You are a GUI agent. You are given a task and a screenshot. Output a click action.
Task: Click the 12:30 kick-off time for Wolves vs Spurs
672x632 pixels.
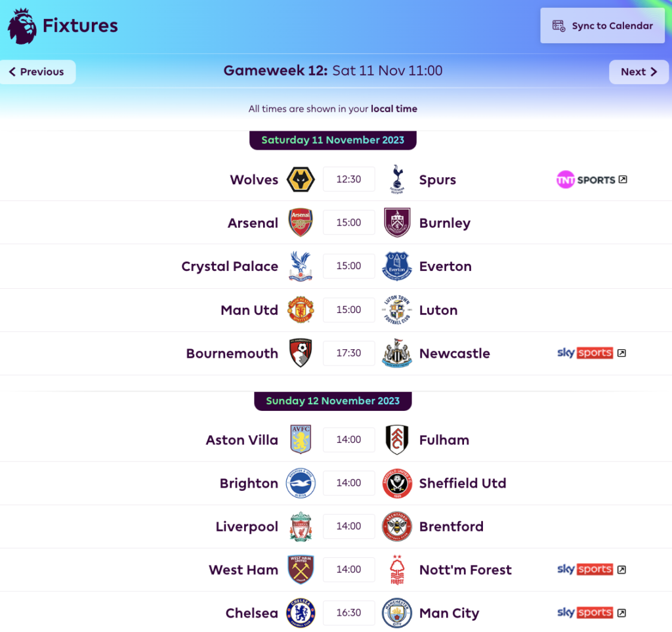(x=348, y=179)
